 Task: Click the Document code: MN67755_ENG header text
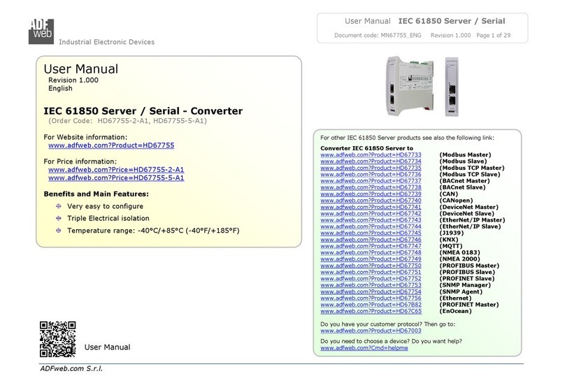click(378, 35)
